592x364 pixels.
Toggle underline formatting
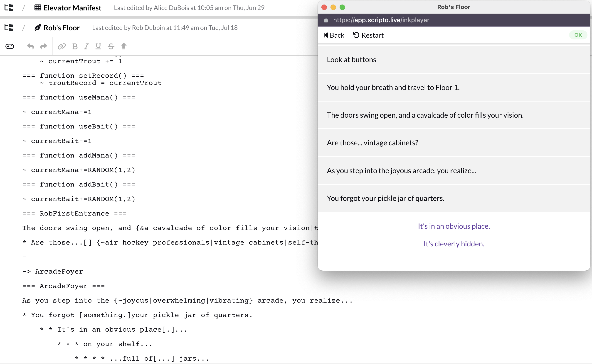click(x=98, y=46)
